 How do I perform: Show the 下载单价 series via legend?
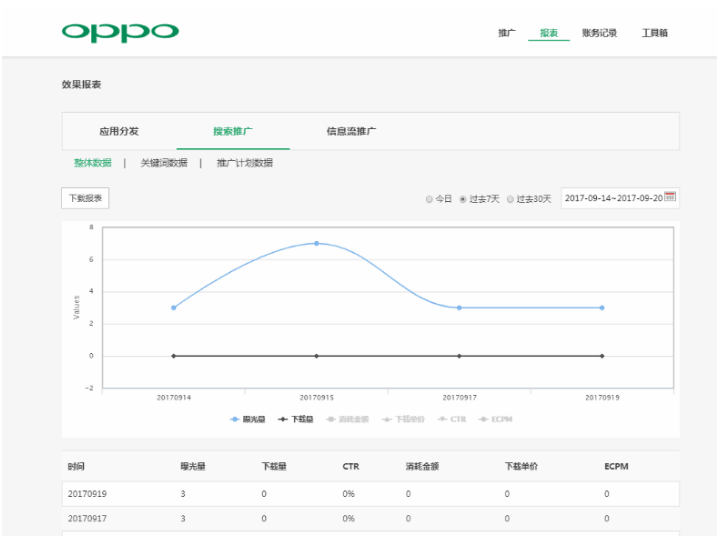[403, 419]
